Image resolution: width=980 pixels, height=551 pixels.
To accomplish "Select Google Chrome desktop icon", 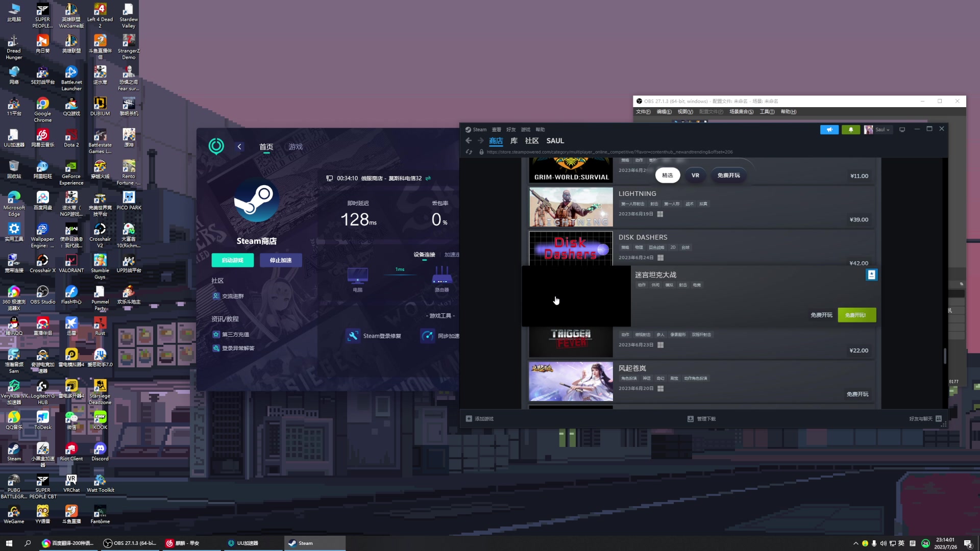I will [x=42, y=110].
